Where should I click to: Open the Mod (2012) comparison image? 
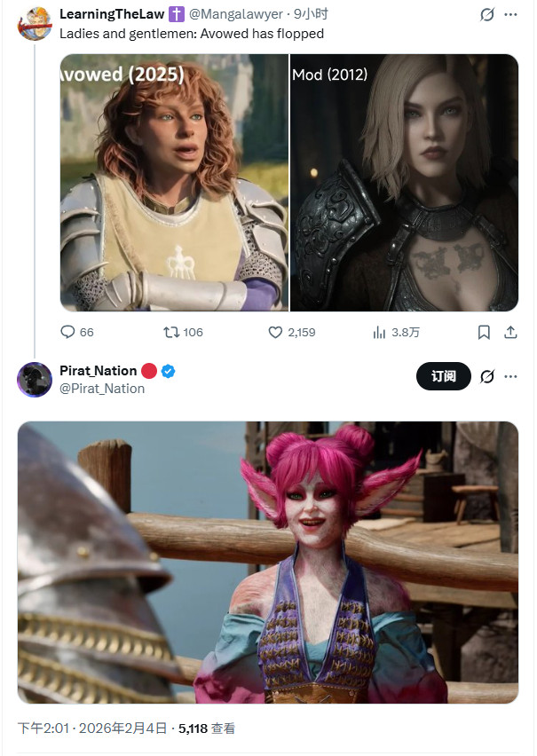(405, 182)
